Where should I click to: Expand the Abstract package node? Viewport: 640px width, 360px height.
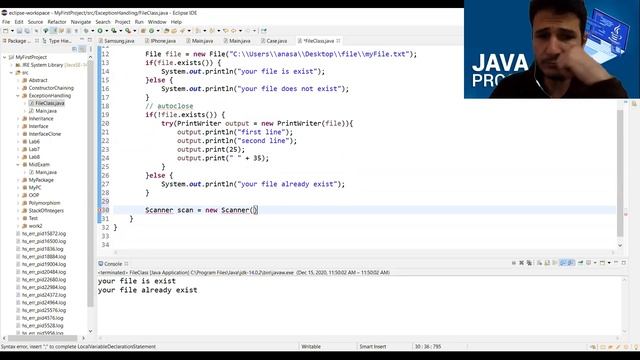pyautogui.click(x=18, y=80)
